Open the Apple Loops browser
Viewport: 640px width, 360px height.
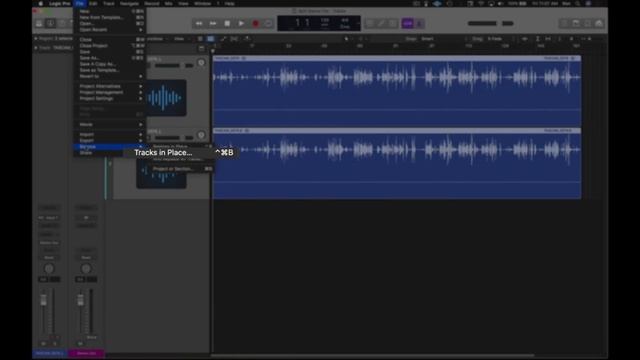(587, 24)
